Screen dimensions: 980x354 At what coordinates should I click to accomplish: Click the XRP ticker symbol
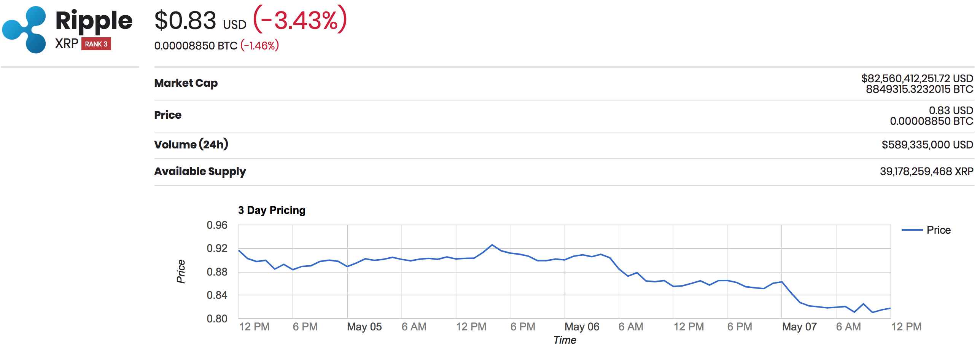(67, 44)
